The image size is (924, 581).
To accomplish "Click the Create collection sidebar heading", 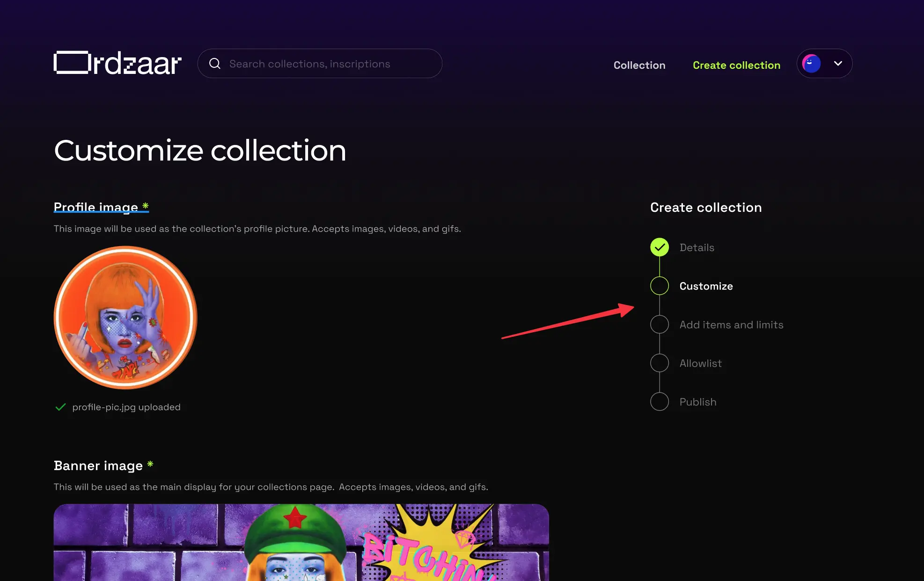I will (x=706, y=207).
